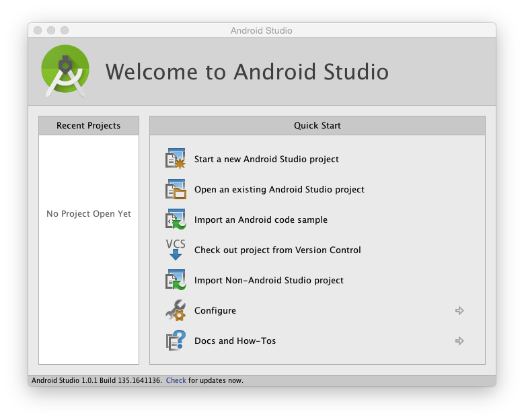The image size is (524, 420).
Task: Click the Welcome to Android Studio heading
Action: coord(247,72)
